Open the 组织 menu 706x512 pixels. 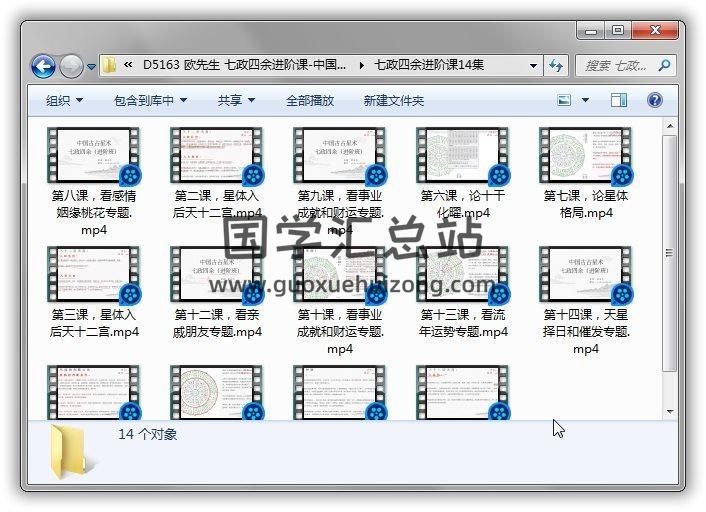(65, 100)
